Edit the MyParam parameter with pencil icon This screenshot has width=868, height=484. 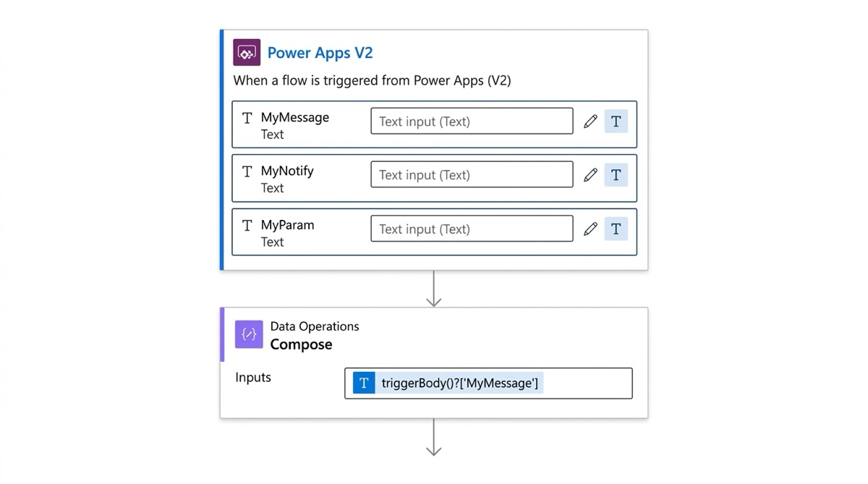[590, 229]
